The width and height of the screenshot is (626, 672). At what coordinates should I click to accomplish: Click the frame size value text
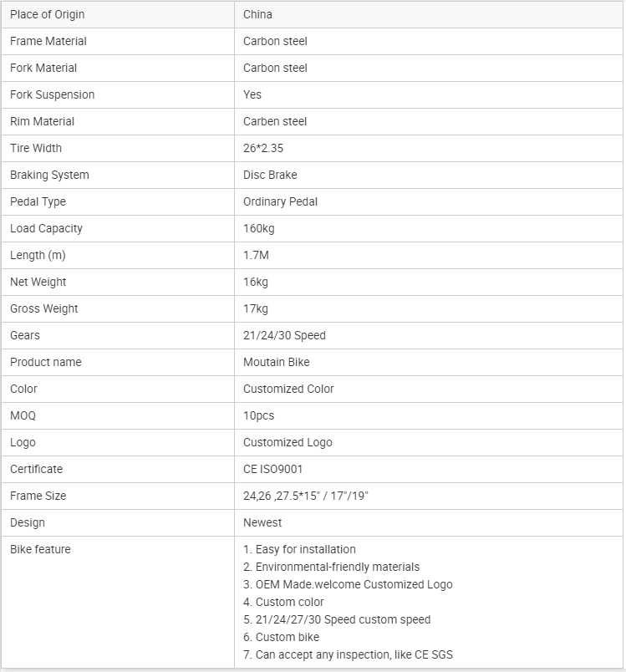pyautogui.click(x=305, y=496)
